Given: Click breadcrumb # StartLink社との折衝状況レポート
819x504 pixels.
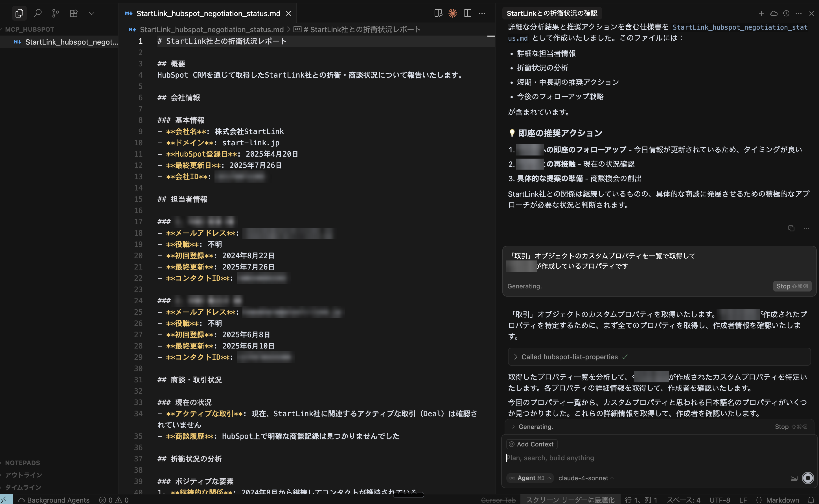Looking at the screenshot, I should [357, 29].
